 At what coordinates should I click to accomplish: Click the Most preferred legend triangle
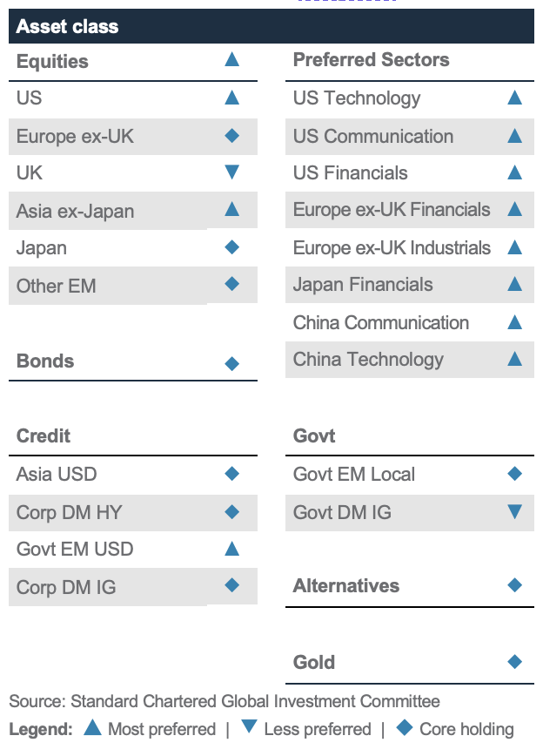click(92, 727)
